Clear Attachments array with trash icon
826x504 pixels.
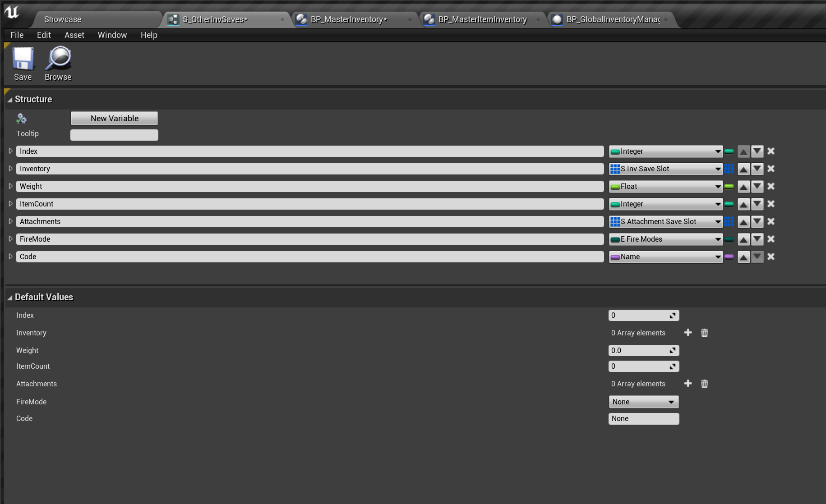704,384
